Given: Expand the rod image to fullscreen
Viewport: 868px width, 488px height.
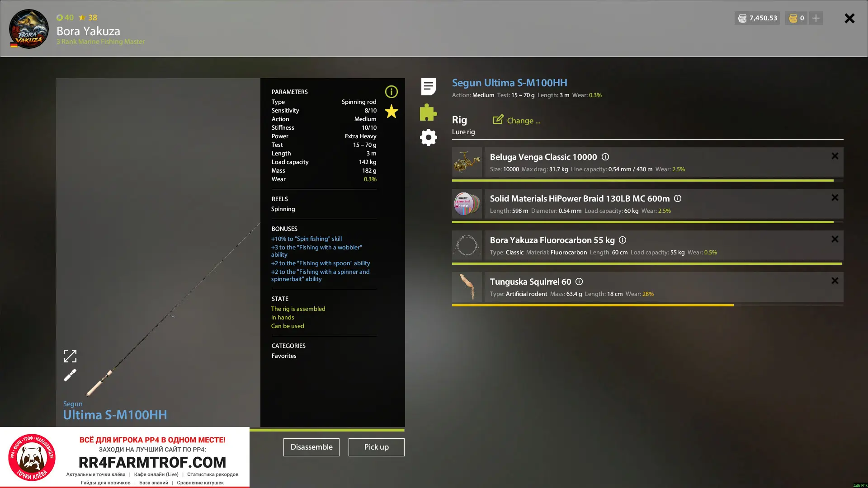Looking at the screenshot, I should [70, 356].
